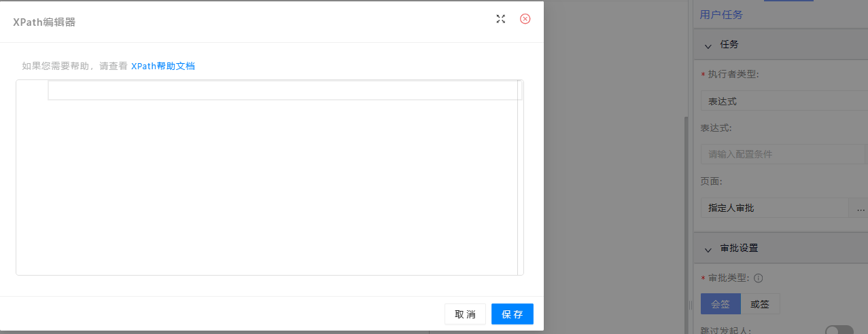Open the 执行者类型 dropdown showing 表达式
The image size is (868, 334).
pyautogui.click(x=784, y=101)
